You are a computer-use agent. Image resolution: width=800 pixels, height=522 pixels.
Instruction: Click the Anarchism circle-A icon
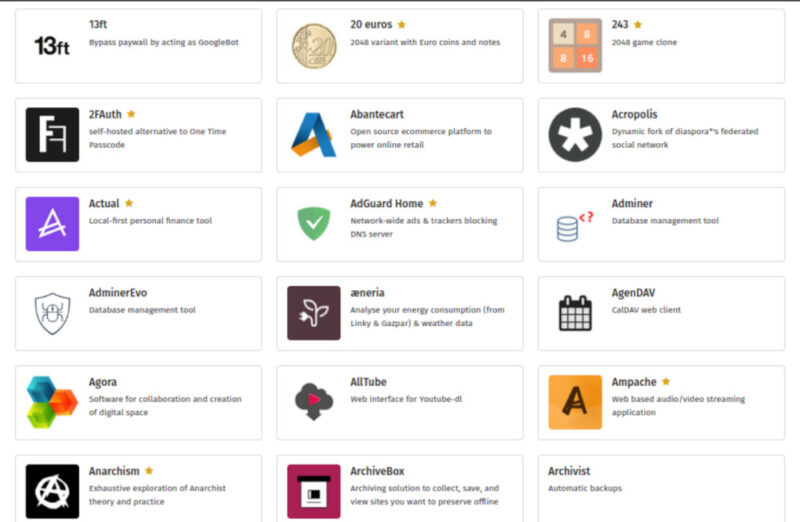pyautogui.click(x=52, y=491)
